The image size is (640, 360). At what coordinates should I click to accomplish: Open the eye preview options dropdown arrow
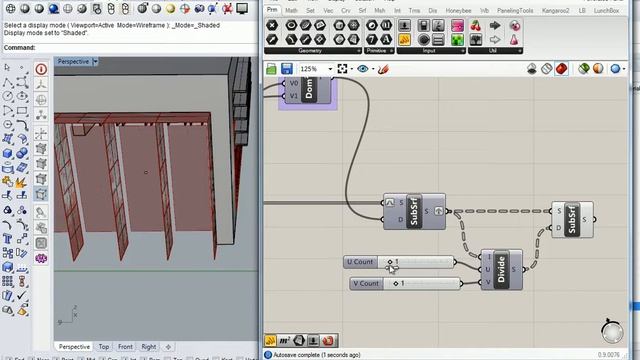tap(373, 69)
